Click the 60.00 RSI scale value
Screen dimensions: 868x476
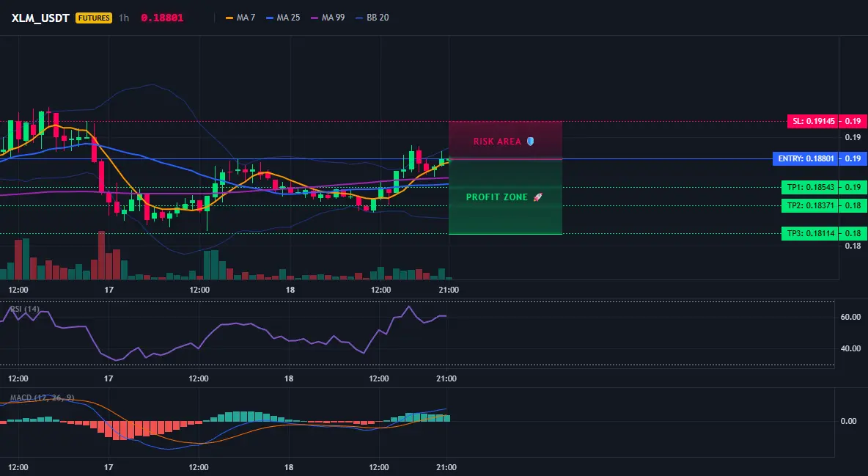851,317
